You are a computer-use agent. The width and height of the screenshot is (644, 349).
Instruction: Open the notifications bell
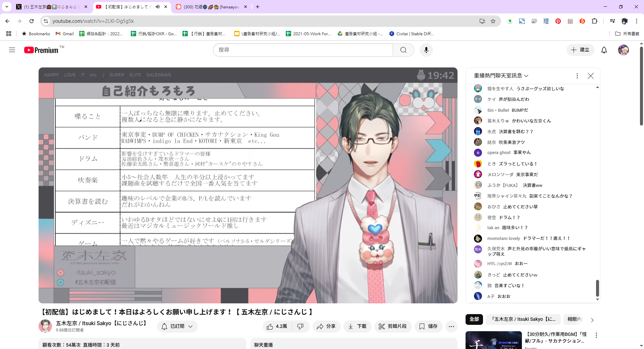pos(604,50)
